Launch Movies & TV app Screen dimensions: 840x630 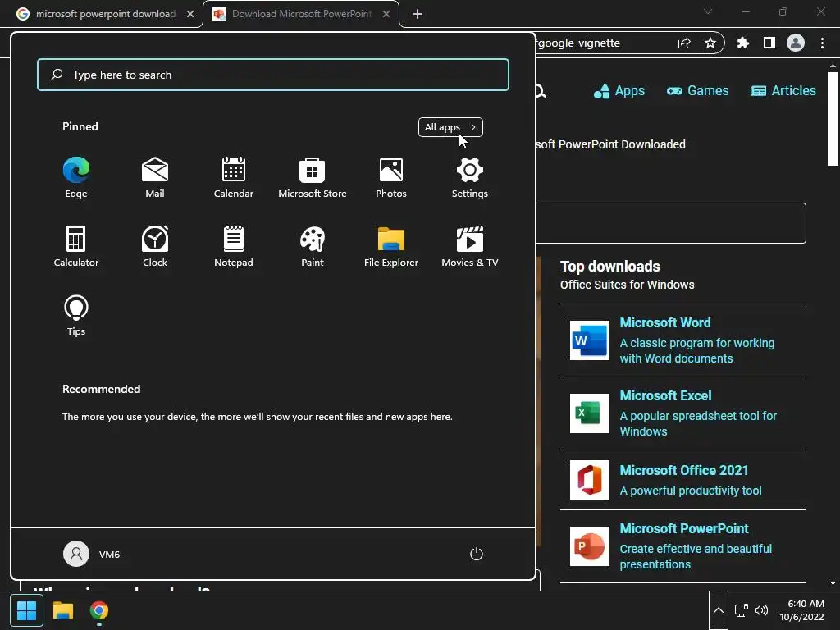click(x=470, y=246)
